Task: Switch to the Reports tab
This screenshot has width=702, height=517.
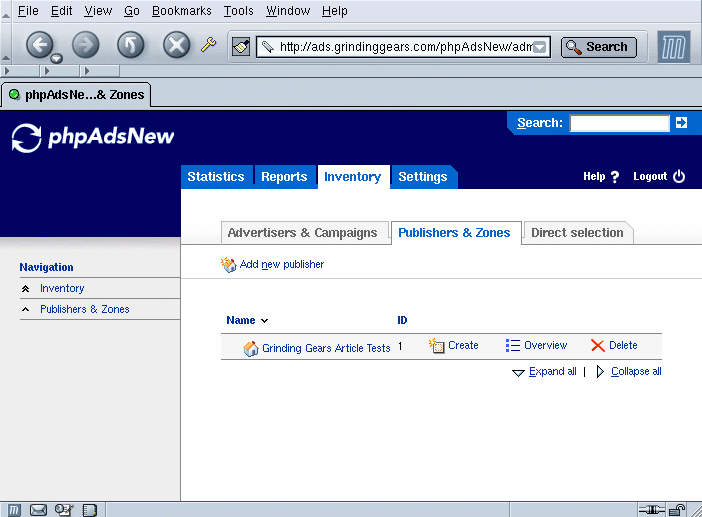Action: [284, 177]
